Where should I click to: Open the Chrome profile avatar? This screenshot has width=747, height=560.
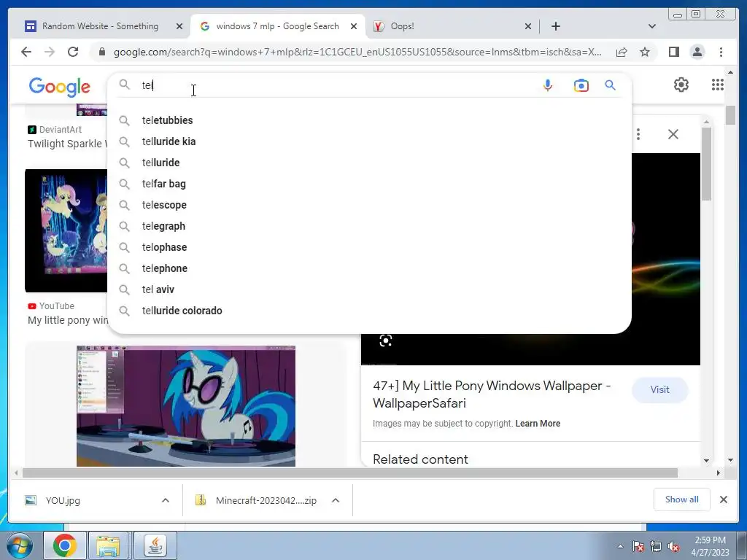coord(697,52)
